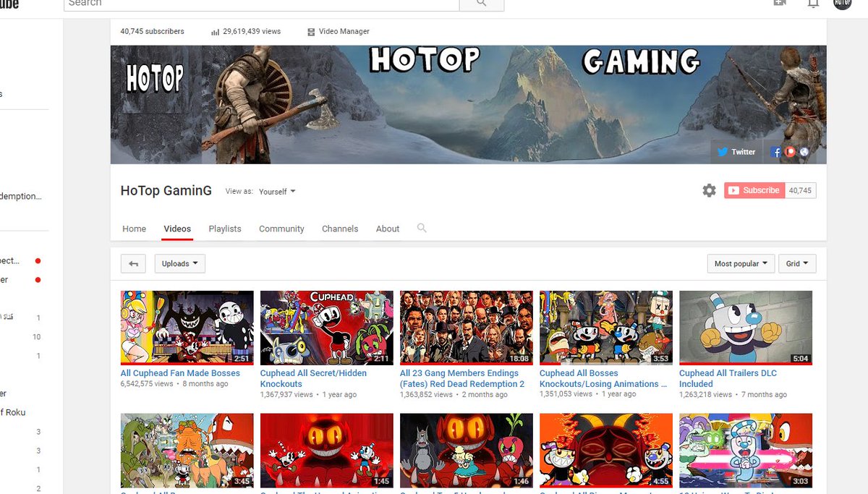Image resolution: width=868 pixels, height=494 pixels.
Task: Click the thumbnail with 3:45 duration
Action: (187, 451)
